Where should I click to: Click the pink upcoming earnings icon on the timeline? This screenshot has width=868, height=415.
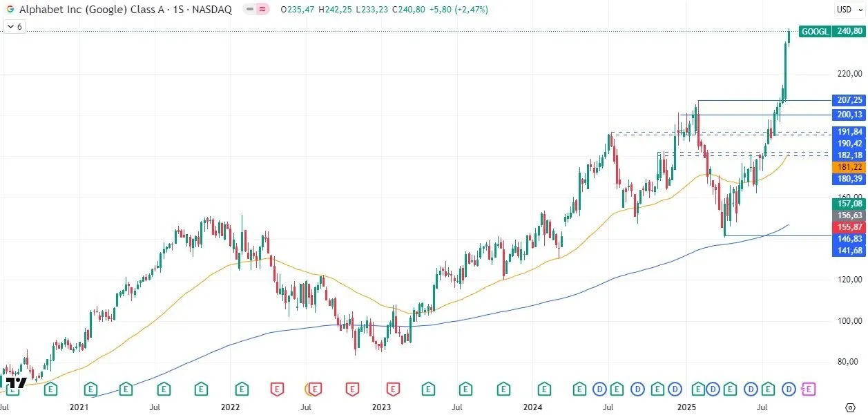coord(808,389)
